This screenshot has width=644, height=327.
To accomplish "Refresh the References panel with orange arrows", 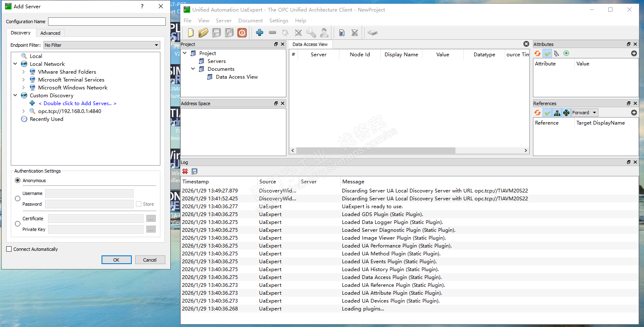I will 537,113.
